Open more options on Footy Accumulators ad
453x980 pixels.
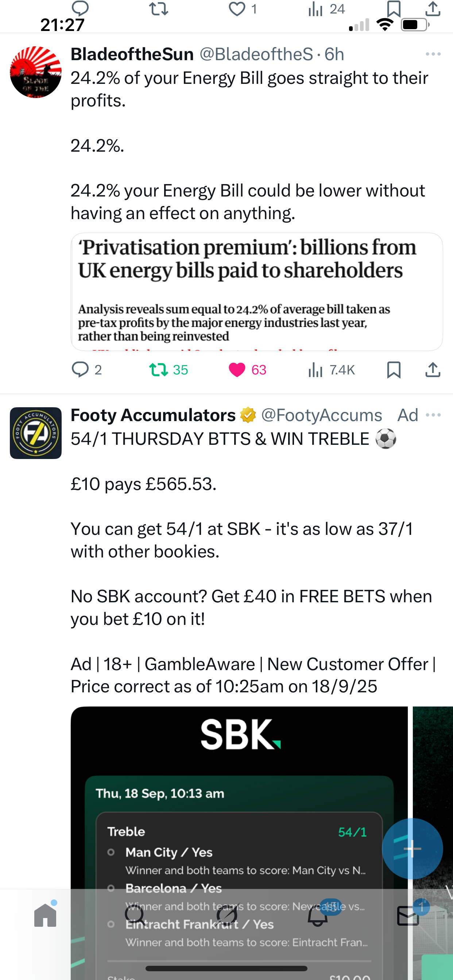pyautogui.click(x=433, y=415)
